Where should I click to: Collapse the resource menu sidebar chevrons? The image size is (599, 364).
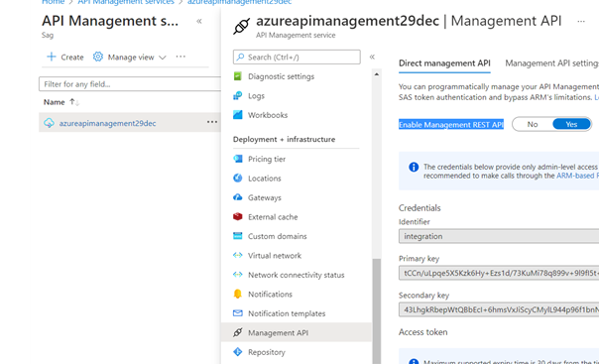click(x=372, y=57)
